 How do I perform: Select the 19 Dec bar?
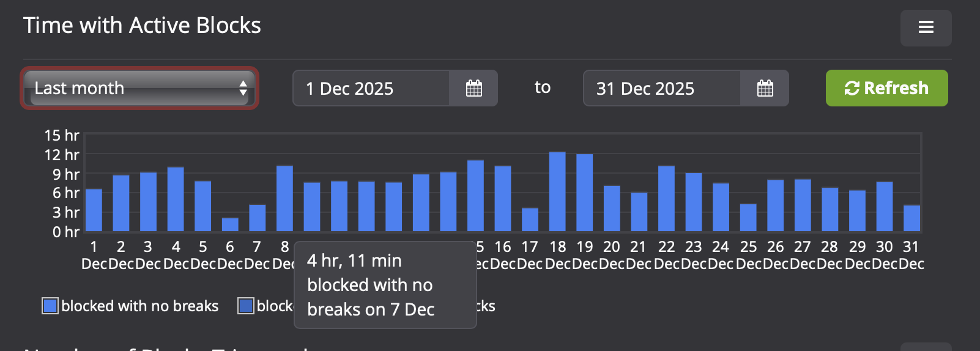[585, 193]
